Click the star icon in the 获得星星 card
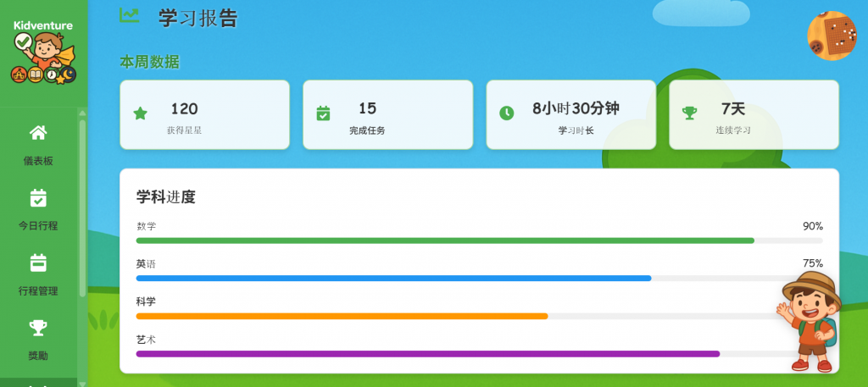The height and width of the screenshot is (387, 868). (141, 113)
